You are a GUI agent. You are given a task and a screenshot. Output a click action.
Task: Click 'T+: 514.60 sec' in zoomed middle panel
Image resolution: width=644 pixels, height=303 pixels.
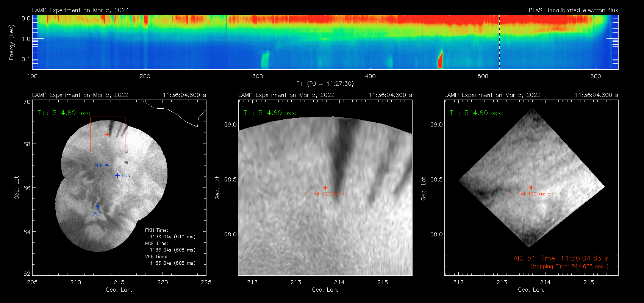pos(270,113)
